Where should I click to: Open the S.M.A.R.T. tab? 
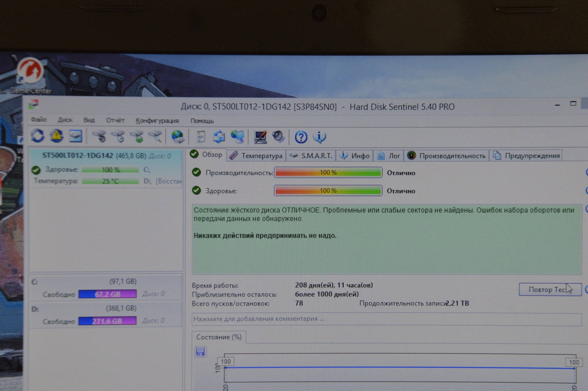pos(311,156)
